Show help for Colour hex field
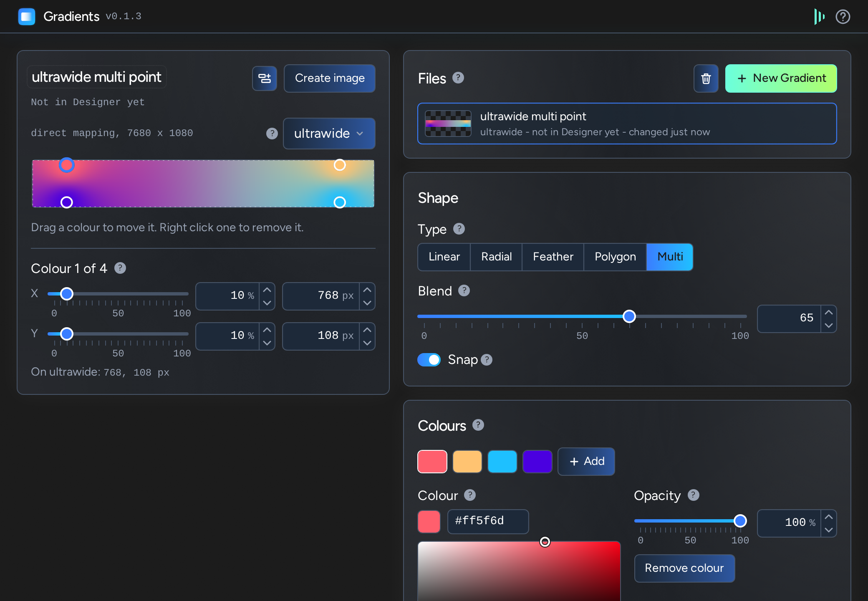Screen dimensions: 868x601 (x=470, y=495)
